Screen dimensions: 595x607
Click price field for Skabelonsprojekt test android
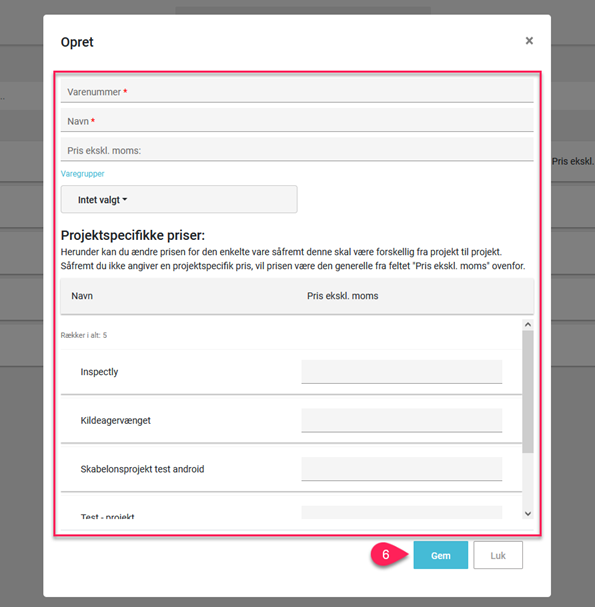click(401, 469)
